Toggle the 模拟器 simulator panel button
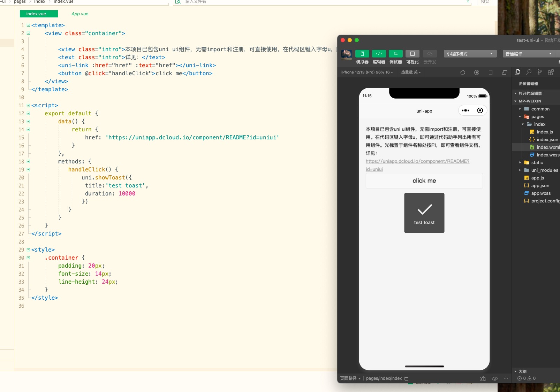The height and width of the screenshot is (392, 560). (362, 54)
